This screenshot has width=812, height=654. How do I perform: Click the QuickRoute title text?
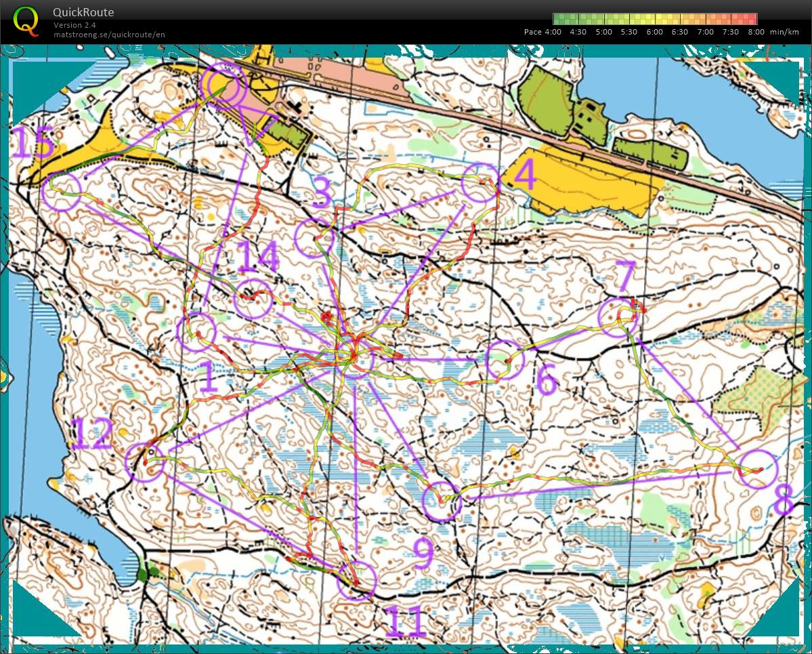pyautogui.click(x=83, y=12)
